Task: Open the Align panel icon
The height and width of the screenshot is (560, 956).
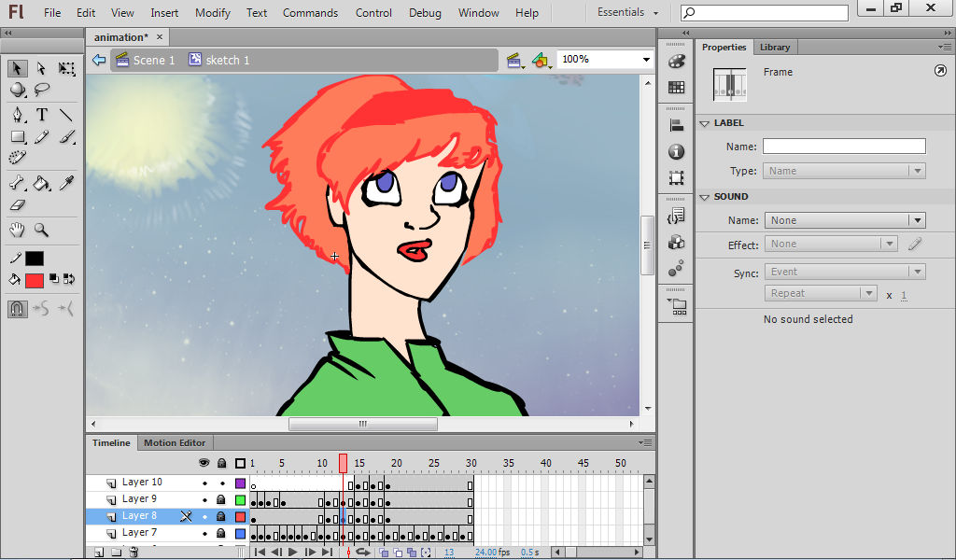Action: click(x=676, y=125)
